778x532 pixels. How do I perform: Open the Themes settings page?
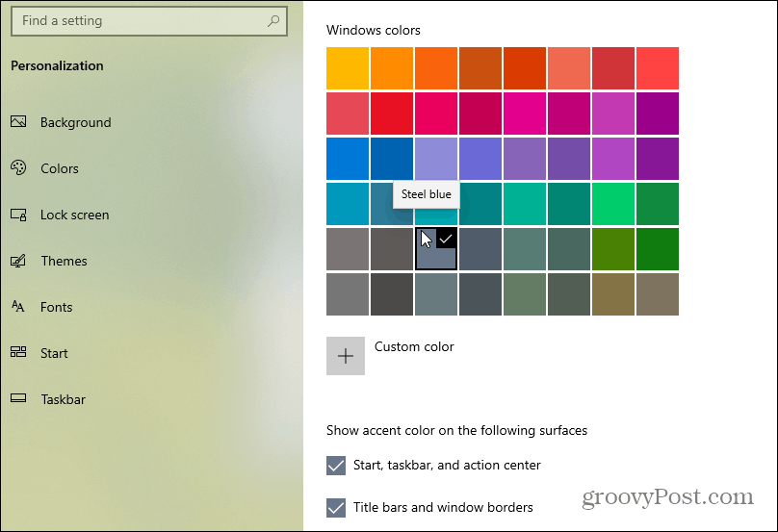[x=64, y=261]
